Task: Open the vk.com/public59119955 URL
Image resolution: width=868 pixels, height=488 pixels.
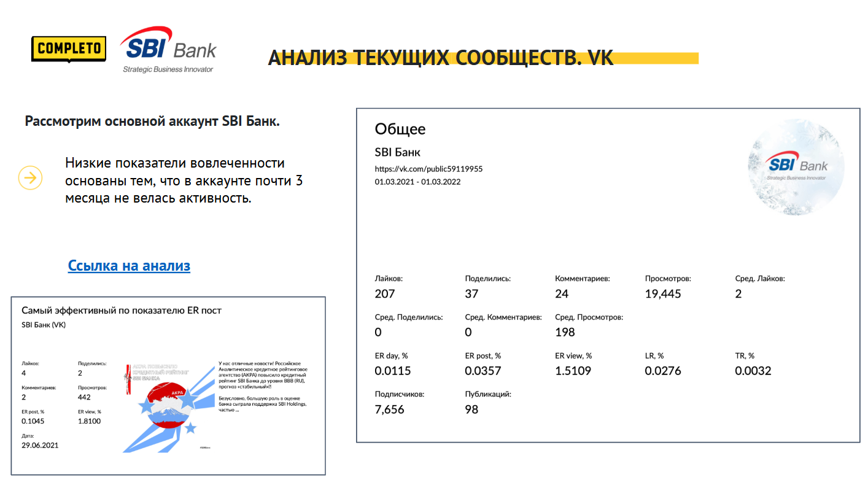Action: (x=428, y=169)
